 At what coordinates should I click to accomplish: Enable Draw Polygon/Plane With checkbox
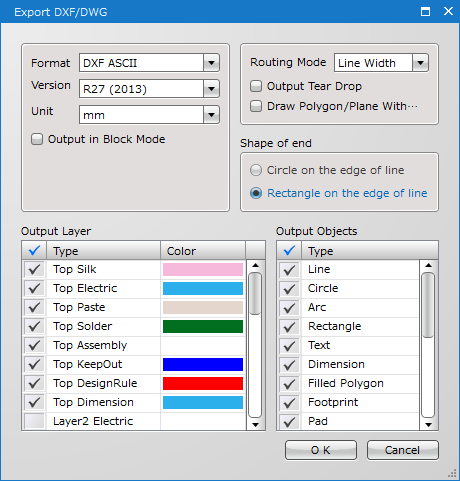(x=256, y=106)
